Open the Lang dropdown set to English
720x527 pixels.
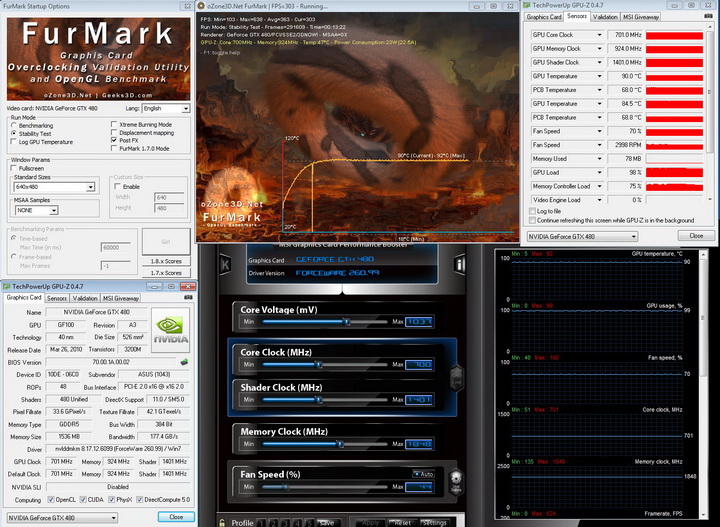(165, 108)
